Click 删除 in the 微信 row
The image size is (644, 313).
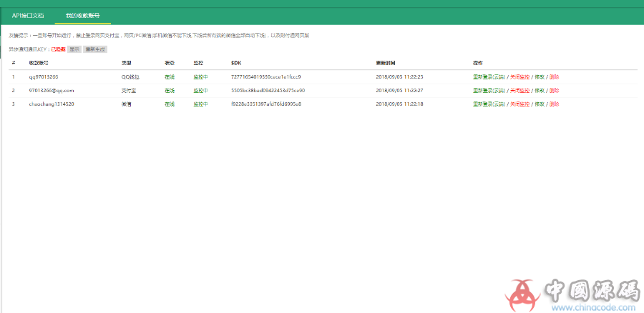tap(555, 104)
